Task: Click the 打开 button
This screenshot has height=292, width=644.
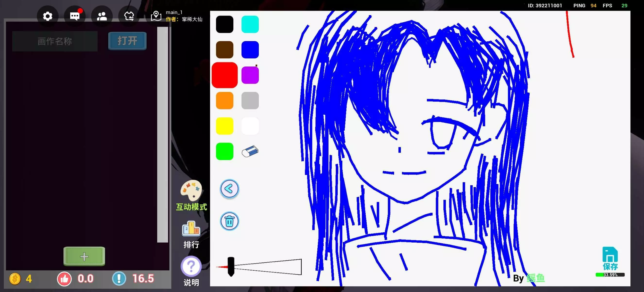Action: 127,41
